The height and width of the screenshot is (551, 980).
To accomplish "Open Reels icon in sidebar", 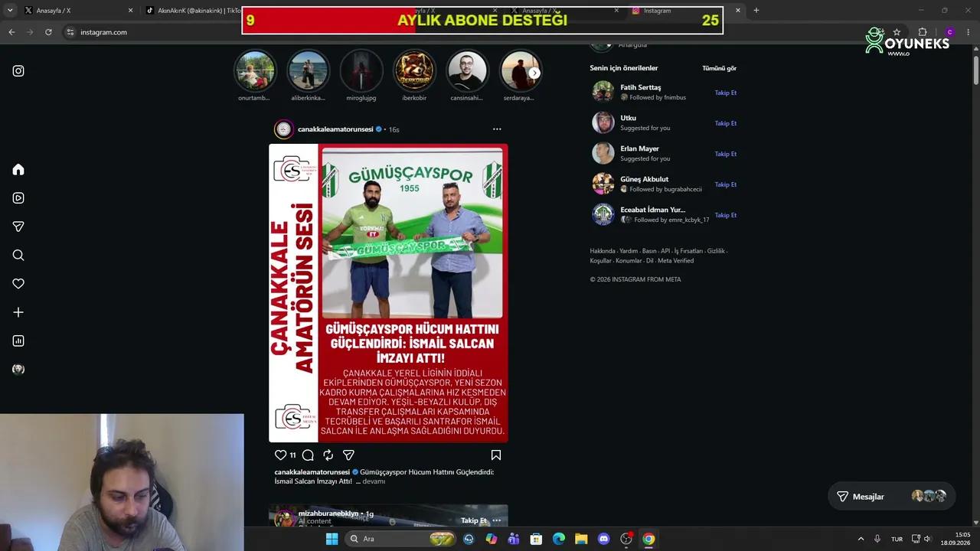I will pos(18,198).
